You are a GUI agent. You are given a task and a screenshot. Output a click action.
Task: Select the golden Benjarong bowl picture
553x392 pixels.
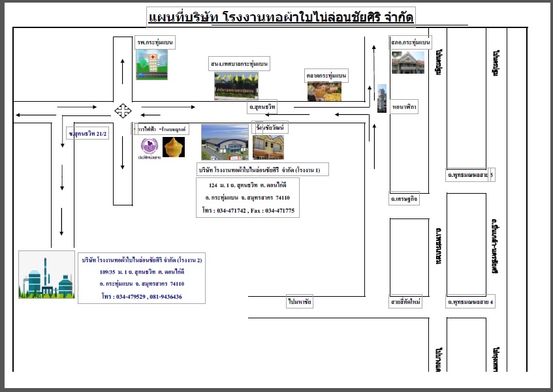174,147
